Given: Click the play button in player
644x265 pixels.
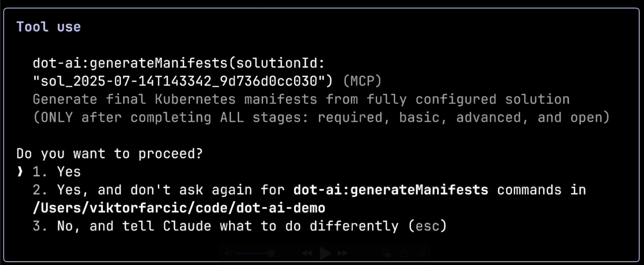Looking at the screenshot, I should [325, 253].
